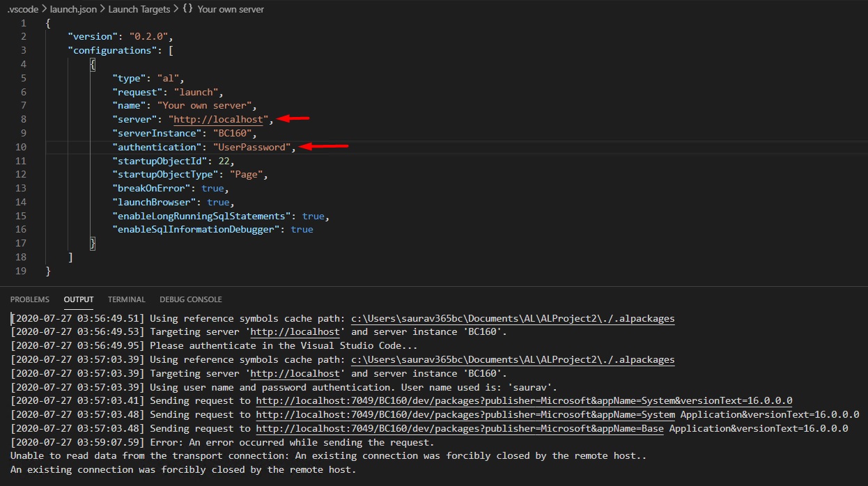Place cursor in the UserPassword authentication value

(252, 147)
